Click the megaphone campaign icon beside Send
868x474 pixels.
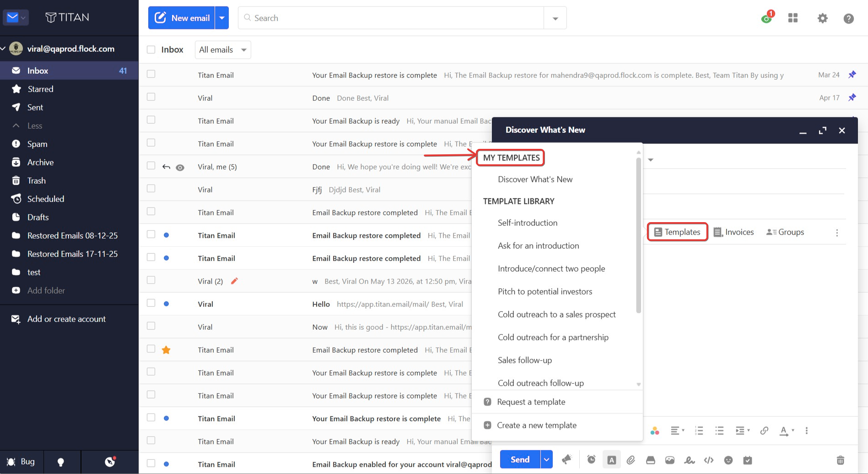[567, 459]
